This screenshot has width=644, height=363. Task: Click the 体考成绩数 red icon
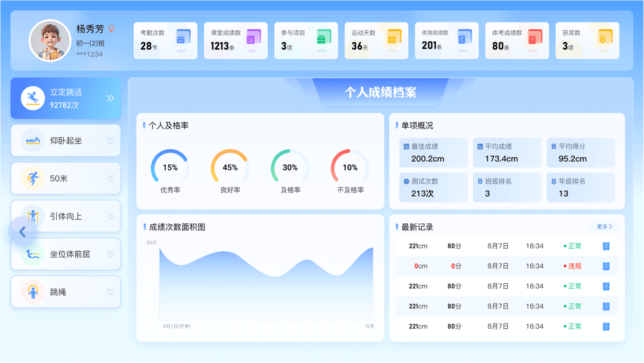534,38
